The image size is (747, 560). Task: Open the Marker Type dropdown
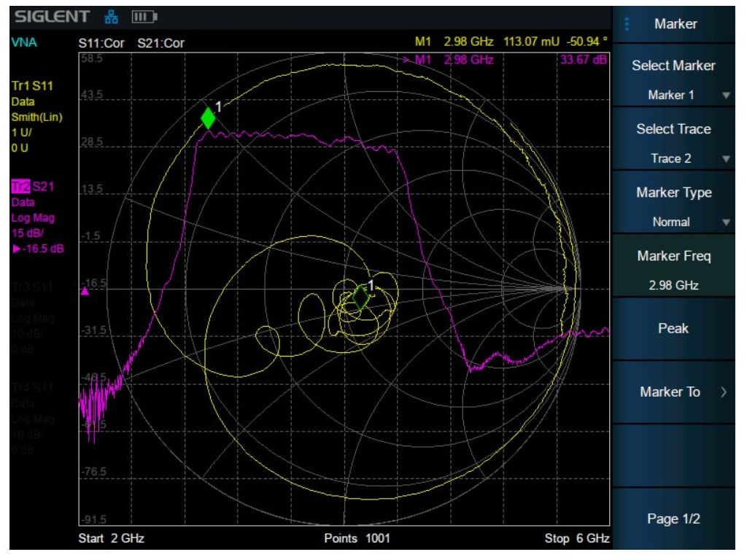[x=674, y=200]
